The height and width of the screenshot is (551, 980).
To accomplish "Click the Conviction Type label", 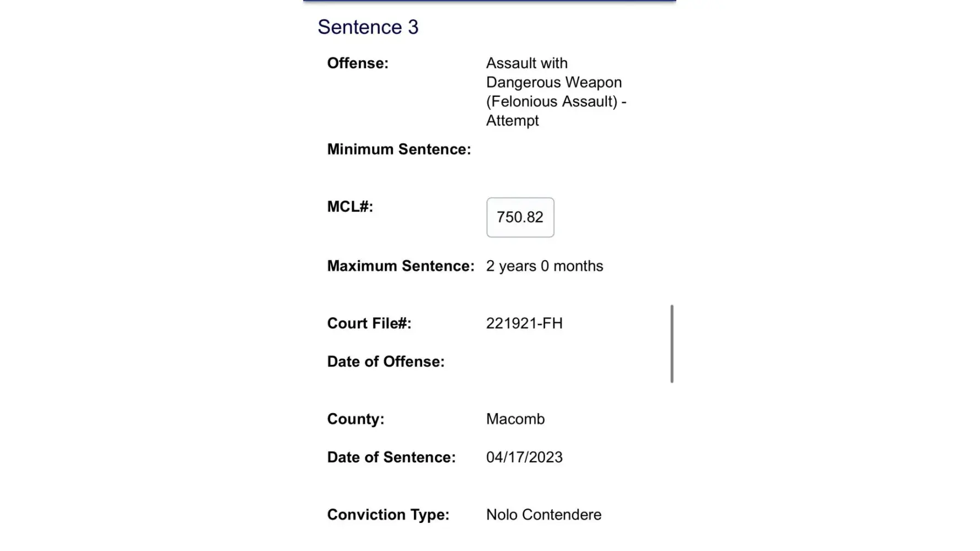I will [388, 515].
